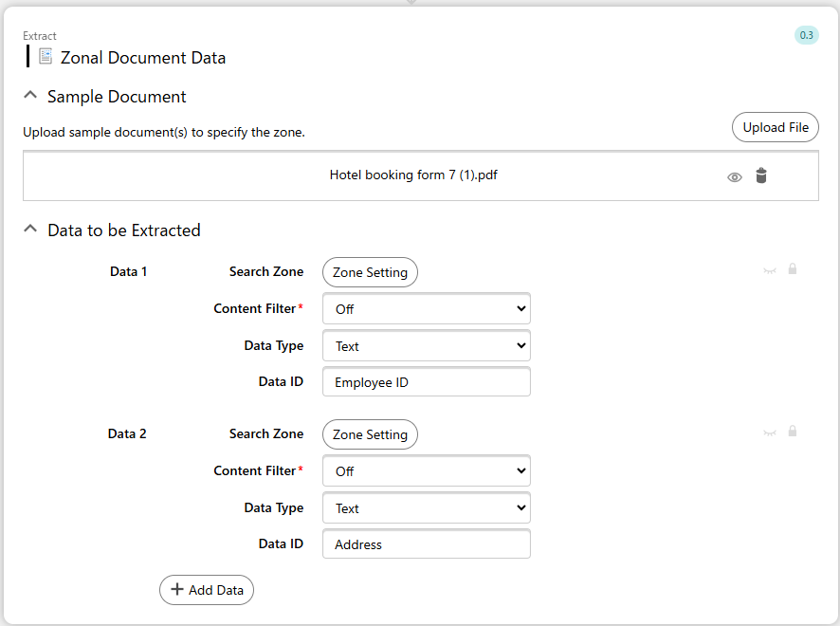Collapse the Data to be Extracted section
Screen dimensions: 840x626
[30, 229]
